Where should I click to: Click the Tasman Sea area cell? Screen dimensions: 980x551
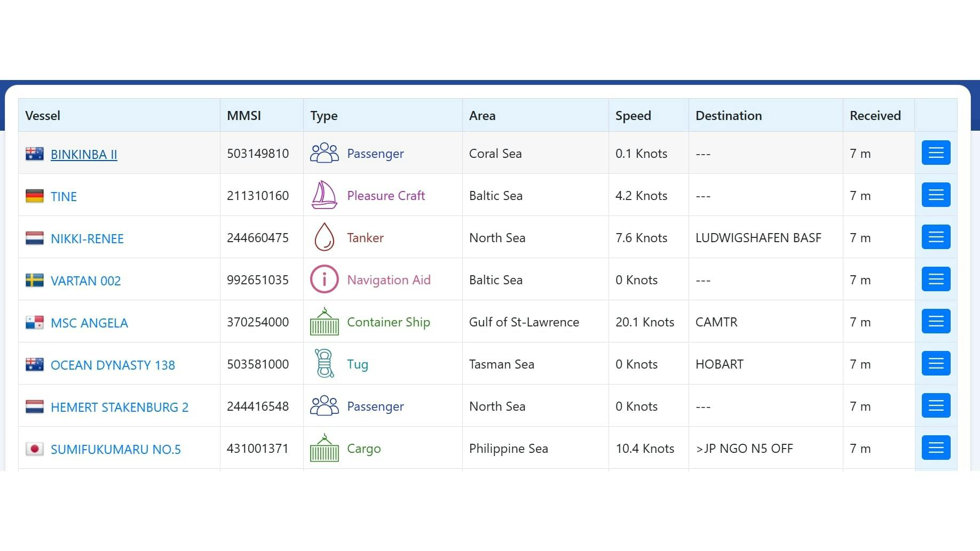535,364
